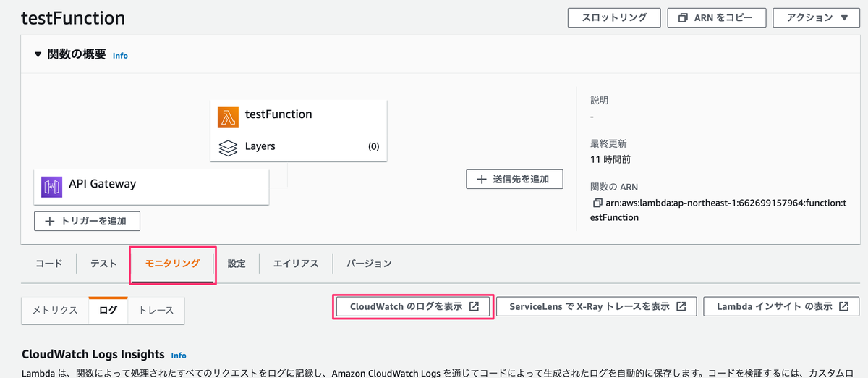Click the Info link next to 関数の概要
The image size is (868, 378).
click(x=120, y=55)
